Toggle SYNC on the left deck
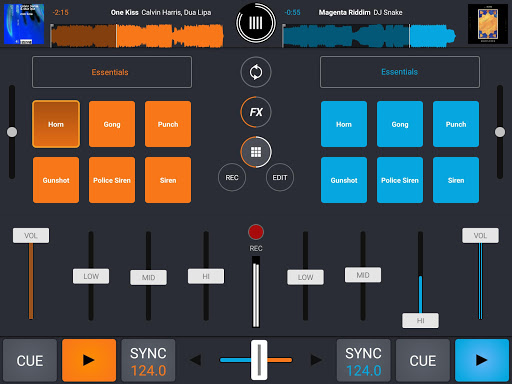Image resolution: width=512 pixels, height=384 pixels. [x=148, y=360]
